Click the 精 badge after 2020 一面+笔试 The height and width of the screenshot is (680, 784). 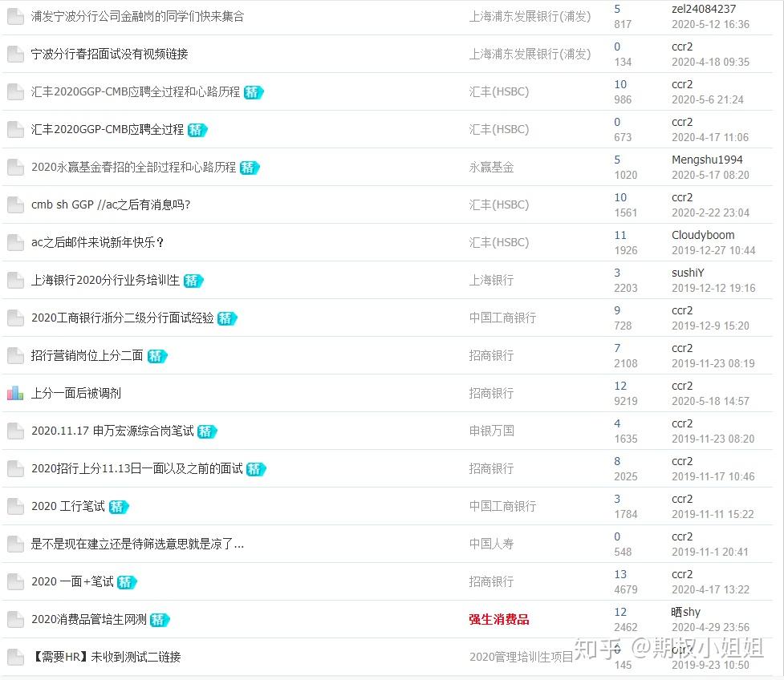(127, 582)
